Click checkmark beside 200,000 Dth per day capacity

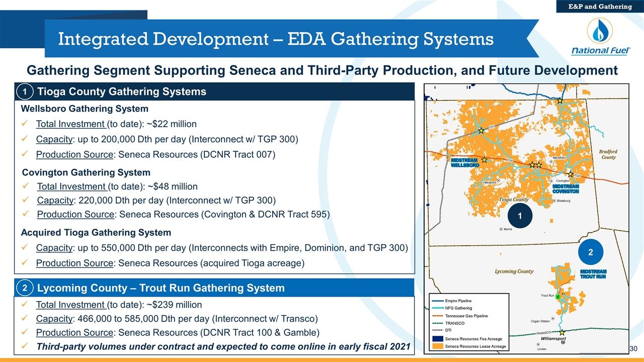(25, 139)
